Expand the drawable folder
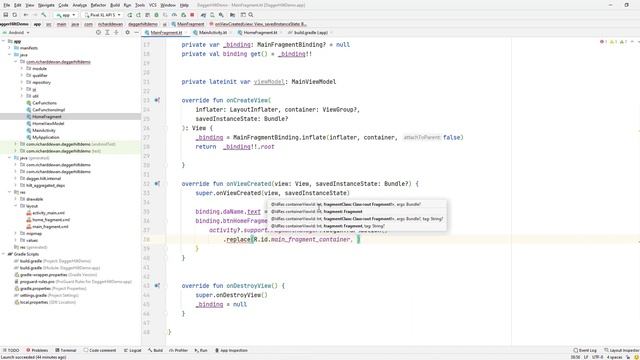The height and width of the screenshot is (360, 640). click(16, 199)
